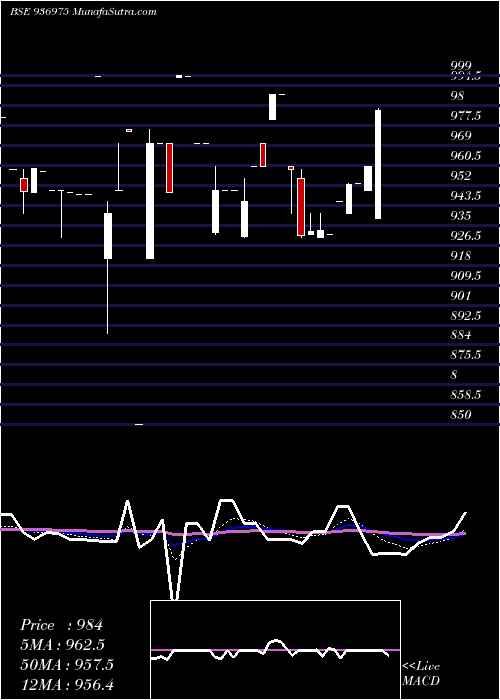Click the '5MA : 962.5' value
Image resolution: width=500 pixels, height=700 pixels.
64,645
